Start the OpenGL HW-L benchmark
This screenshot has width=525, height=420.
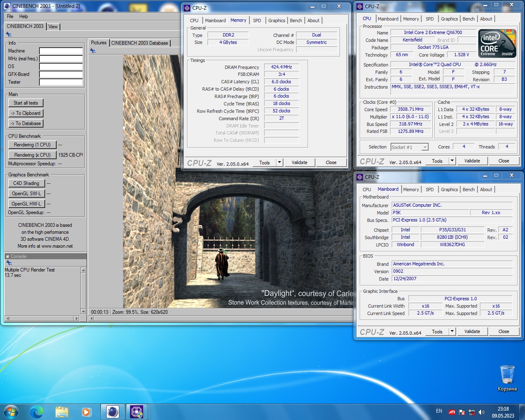click(26, 204)
